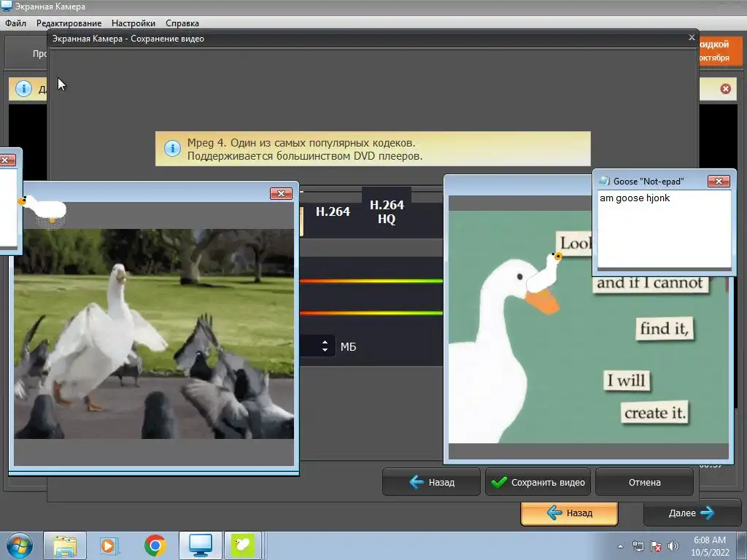Click the network icon in system tray
747x560 pixels.
pos(638,546)
